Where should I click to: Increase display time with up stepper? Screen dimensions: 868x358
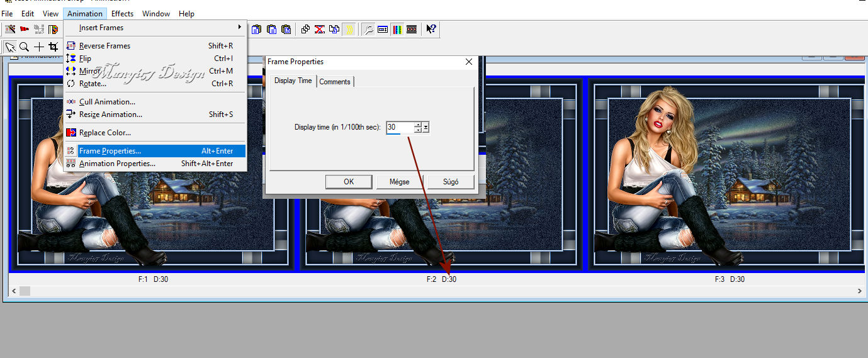pos(418,125)
